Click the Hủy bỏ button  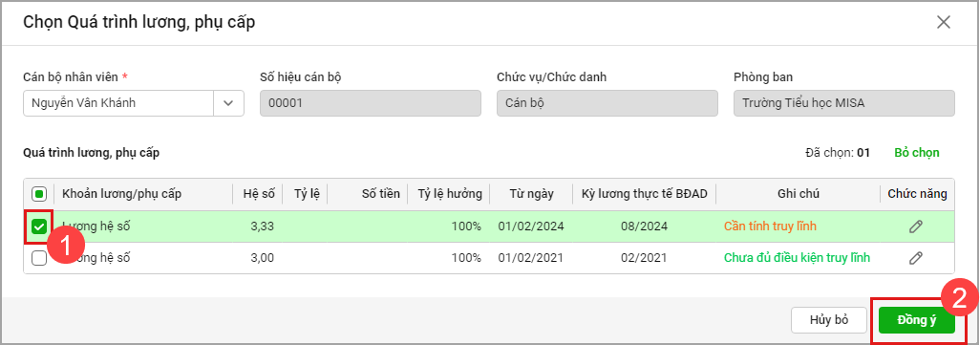coord(829,320)
